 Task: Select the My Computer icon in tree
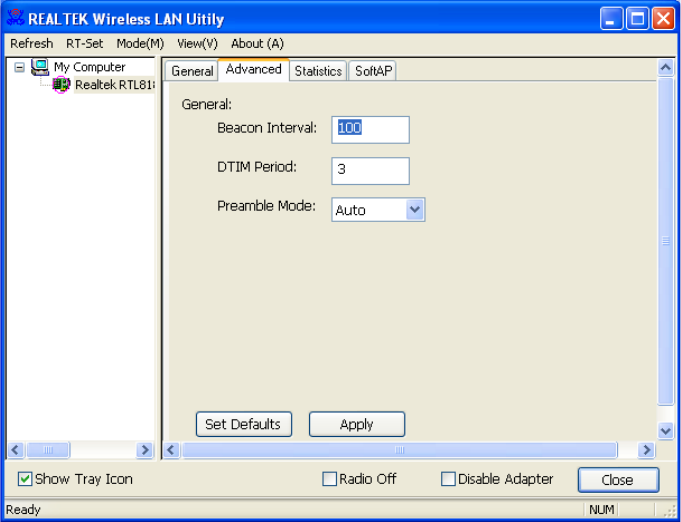(x=40, y=67)
